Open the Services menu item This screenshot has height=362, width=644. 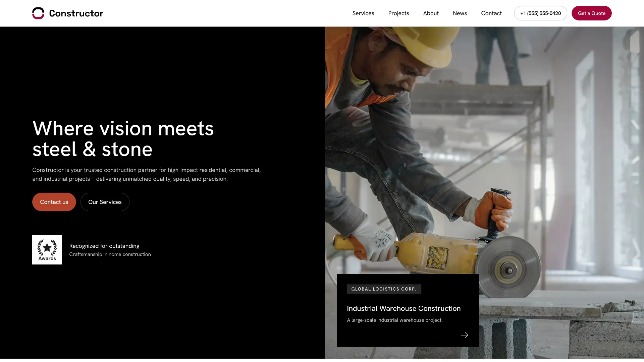(363, 13)
